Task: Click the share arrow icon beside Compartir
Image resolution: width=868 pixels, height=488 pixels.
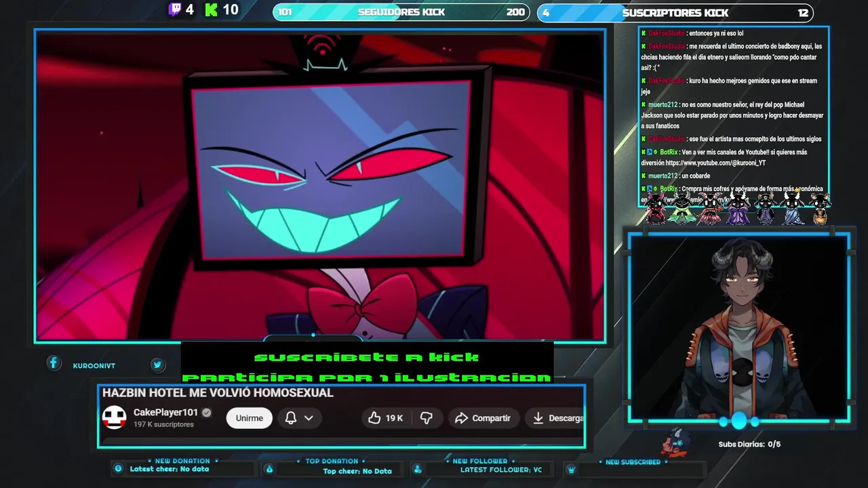Action: point(462,418)
